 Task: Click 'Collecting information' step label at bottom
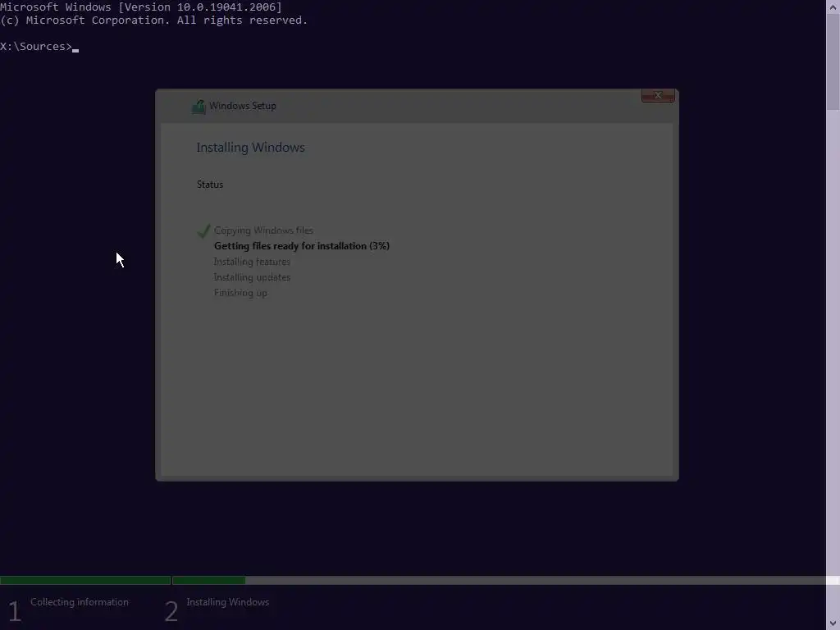click(80, 602)
